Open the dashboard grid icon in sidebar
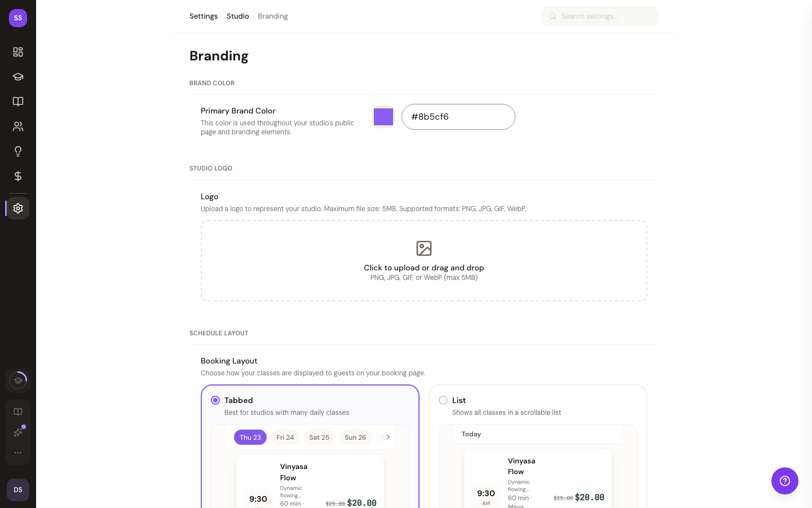This screenshot has height=508, width=812. pyautogui.click(x=18, y=52)
